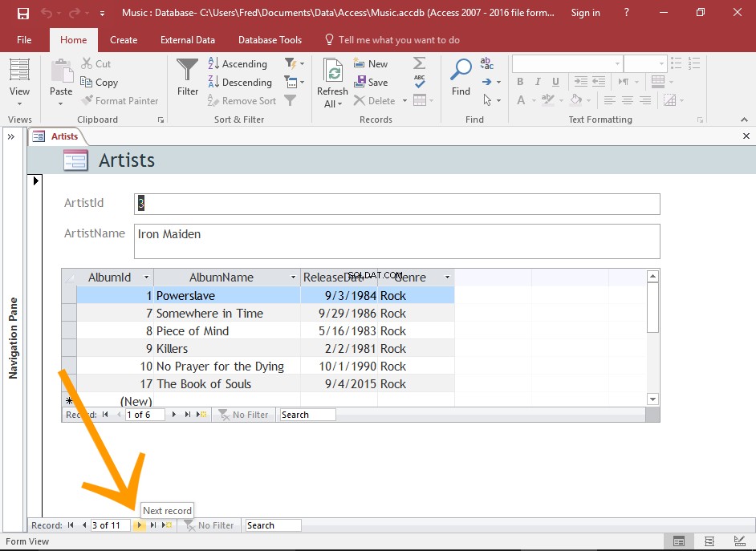Select the Artists form document tab
This screenshot has height=551, width=756.
57,136
